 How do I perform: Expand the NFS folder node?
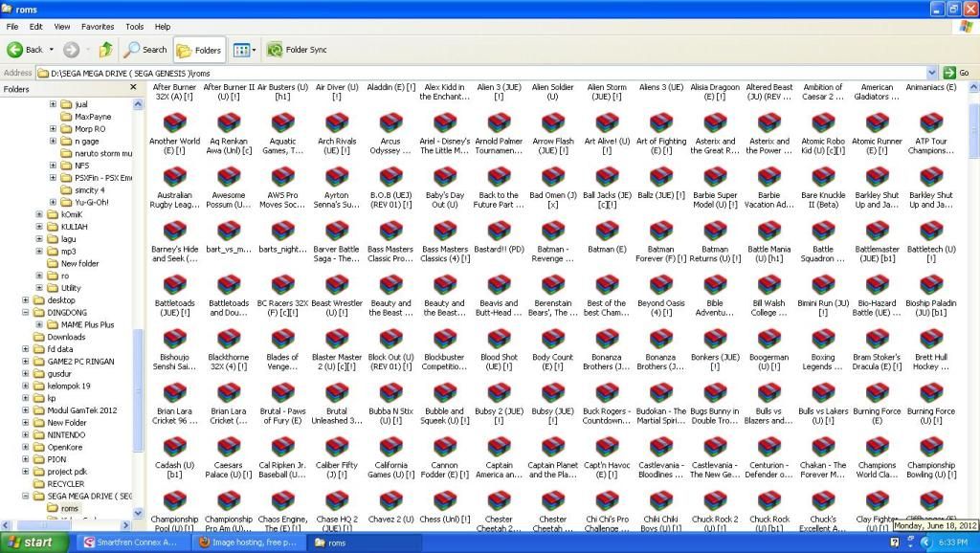pos(54,166)
